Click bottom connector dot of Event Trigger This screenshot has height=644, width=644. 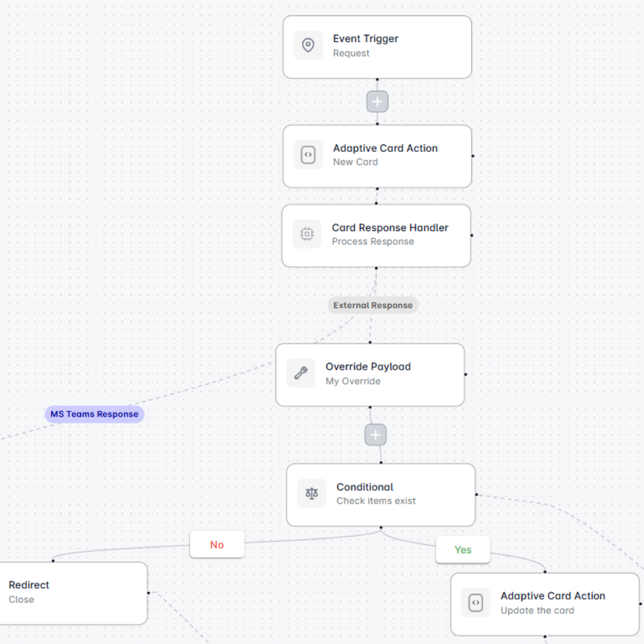[x=377, y=80]
